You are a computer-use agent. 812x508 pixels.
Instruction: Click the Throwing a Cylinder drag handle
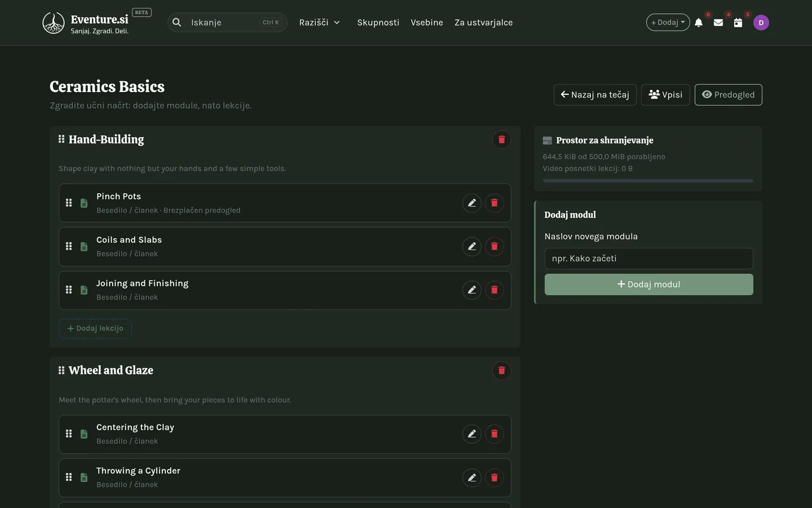69,478
